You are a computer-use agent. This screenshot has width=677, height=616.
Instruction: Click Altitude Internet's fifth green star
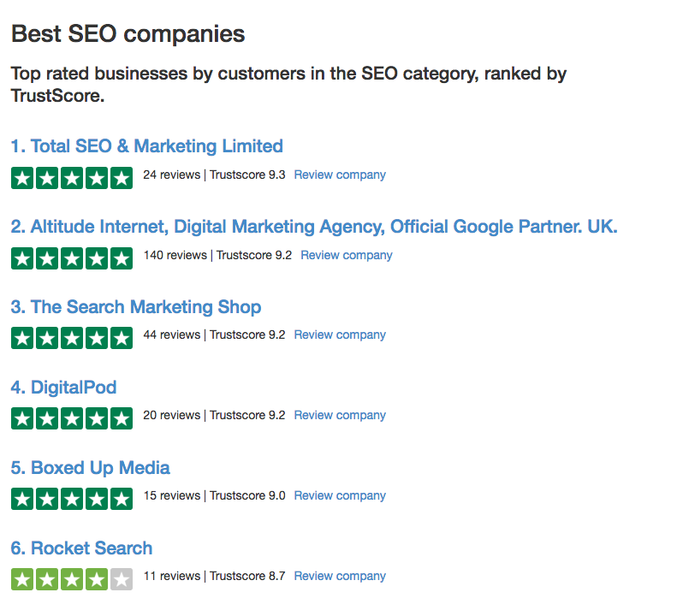(122, 258)
